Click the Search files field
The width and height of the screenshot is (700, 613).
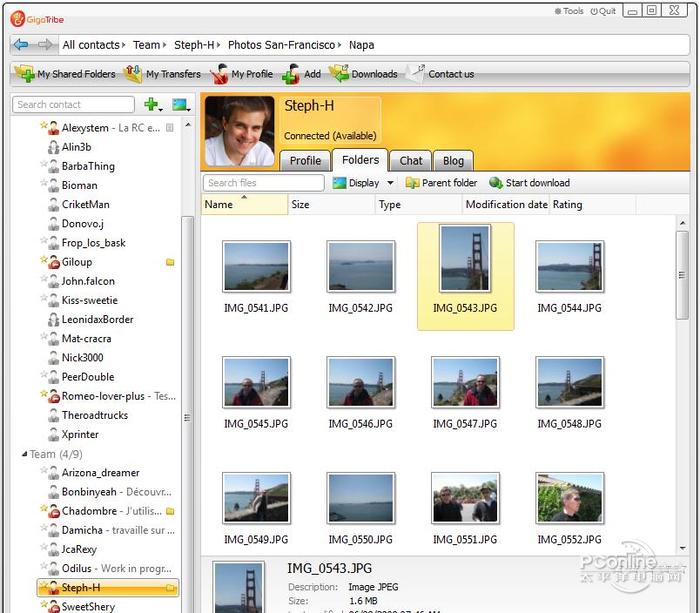[x=263, y=183]
